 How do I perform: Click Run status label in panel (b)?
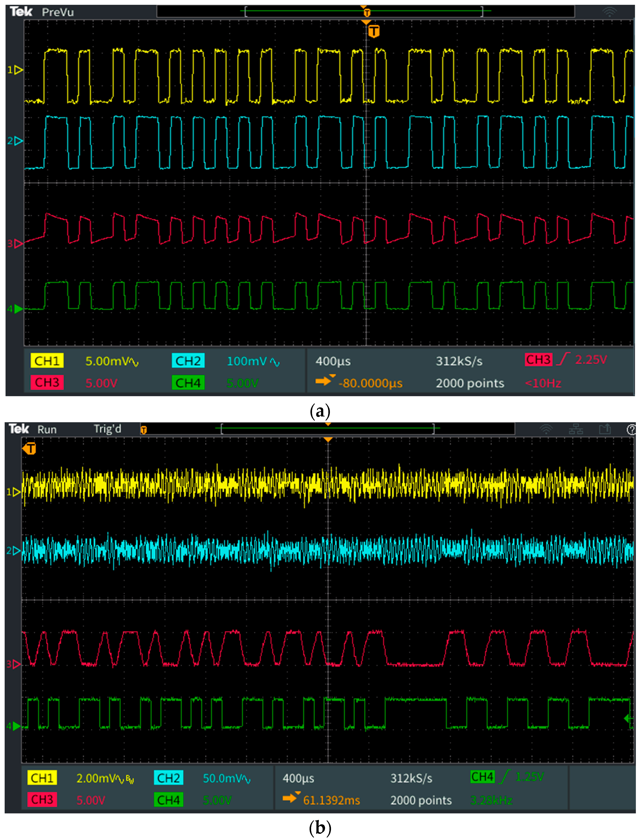coord(47,430)
